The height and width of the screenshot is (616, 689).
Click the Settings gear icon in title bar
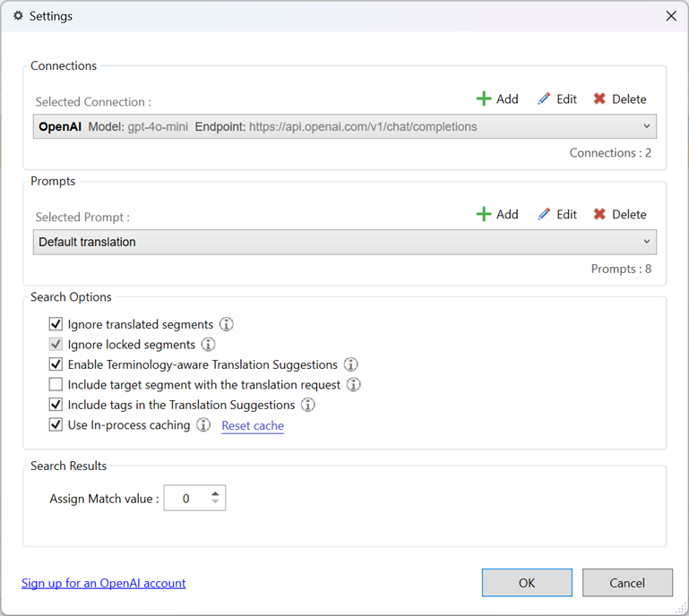[x=18, y=16]
